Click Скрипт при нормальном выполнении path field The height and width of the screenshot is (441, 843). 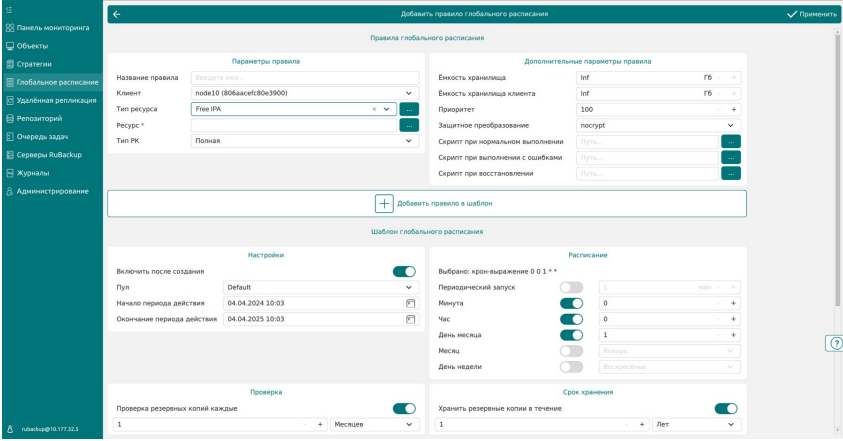point(648,142)
